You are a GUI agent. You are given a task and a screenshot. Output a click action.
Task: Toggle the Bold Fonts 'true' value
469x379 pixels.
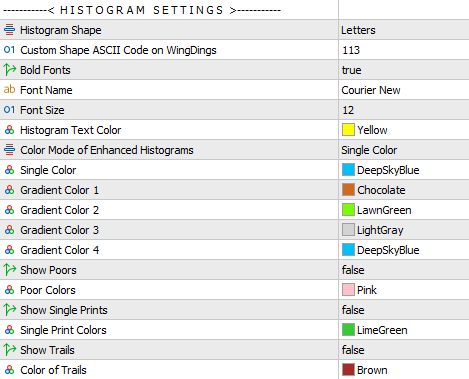coord(351,70)
